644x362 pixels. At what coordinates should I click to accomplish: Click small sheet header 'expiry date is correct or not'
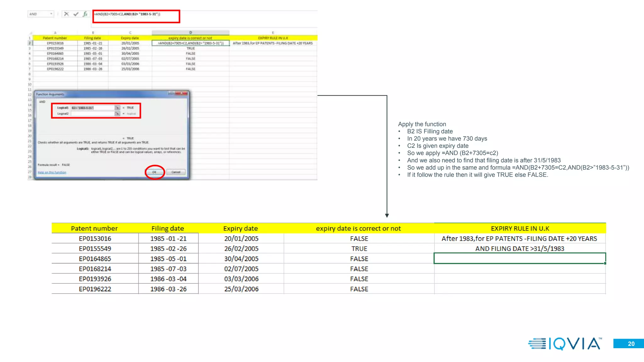[x=191, y=38]
